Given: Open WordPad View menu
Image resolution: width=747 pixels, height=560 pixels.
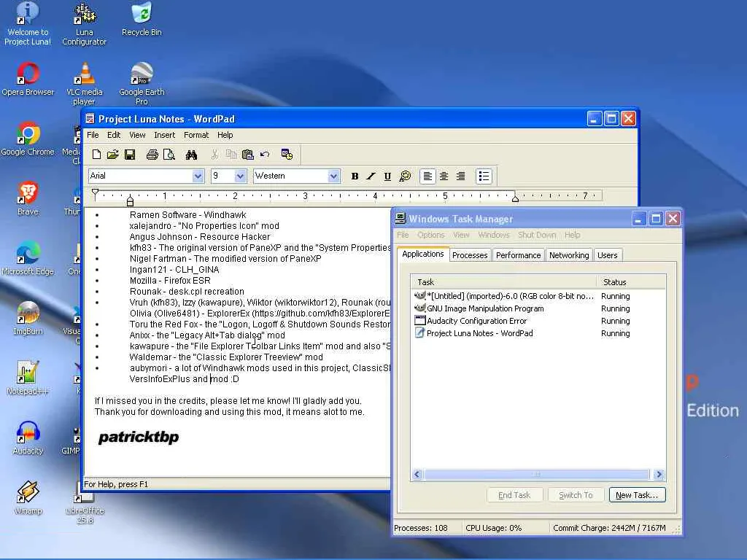Looking at the screenshot, I should point(137,135).
